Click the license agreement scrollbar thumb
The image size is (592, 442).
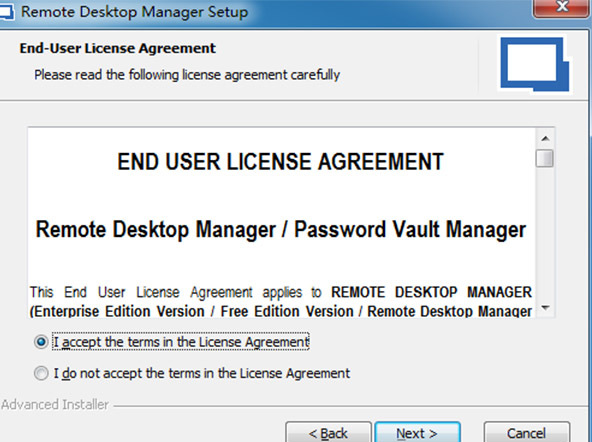(x=545, y=158)
